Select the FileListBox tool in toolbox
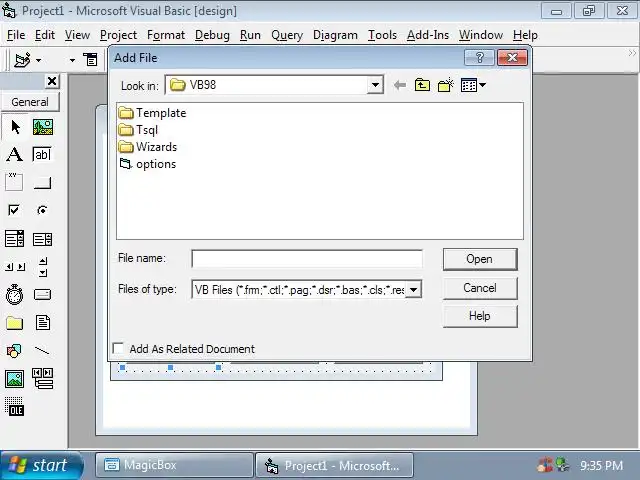The height and width of the screenshot is (480, 640). pyautogui.click(x=43, y=322)
